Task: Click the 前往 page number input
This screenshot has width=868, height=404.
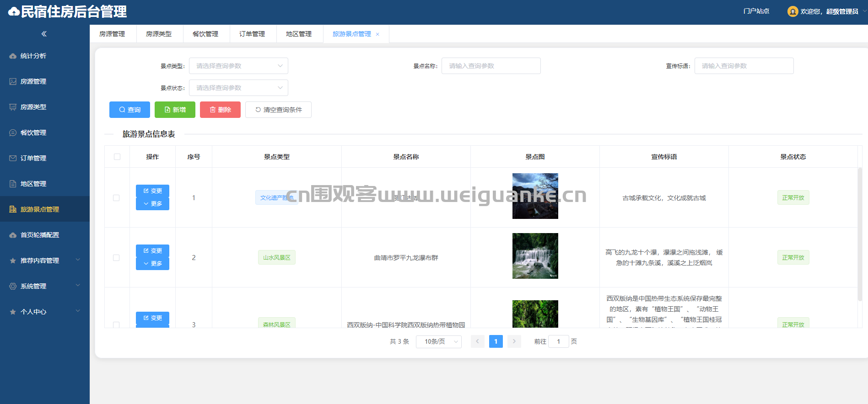Action: (x=558, y=341)
